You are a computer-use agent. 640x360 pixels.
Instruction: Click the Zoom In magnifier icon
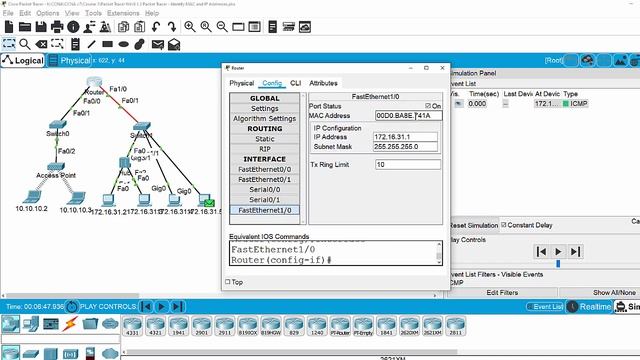point(190,27)
